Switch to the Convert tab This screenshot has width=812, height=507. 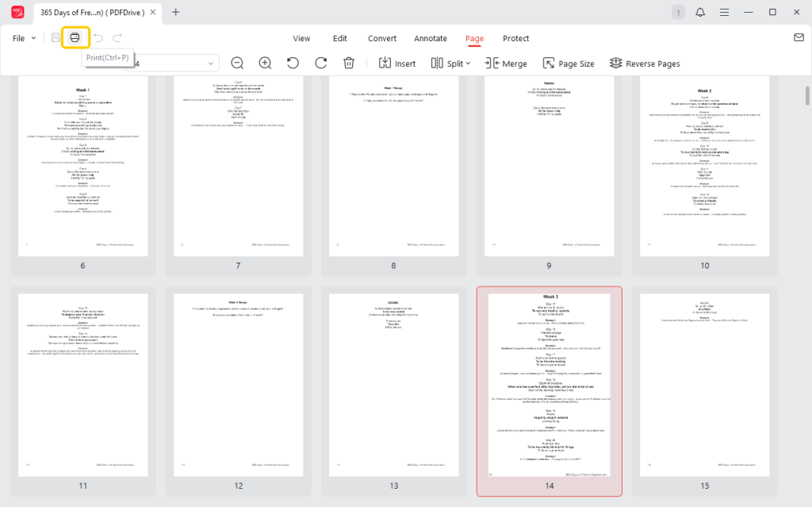click(x=382, y=38)
